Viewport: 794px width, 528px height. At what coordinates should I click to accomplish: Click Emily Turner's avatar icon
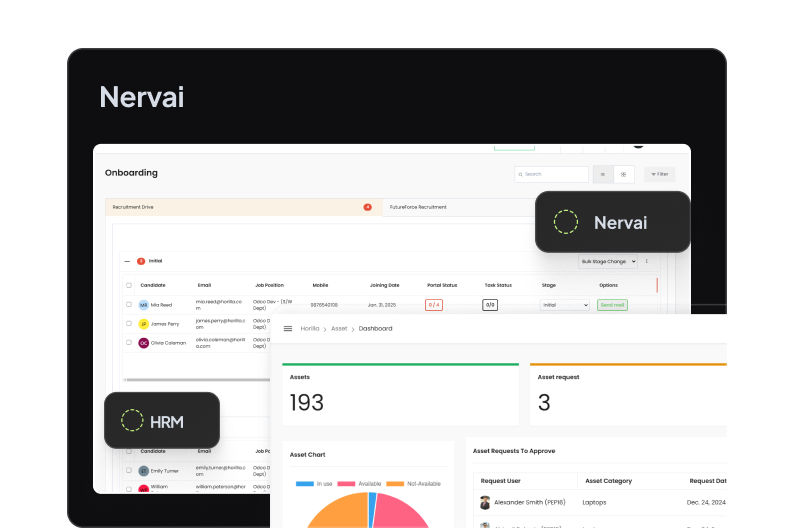point(143,470)
